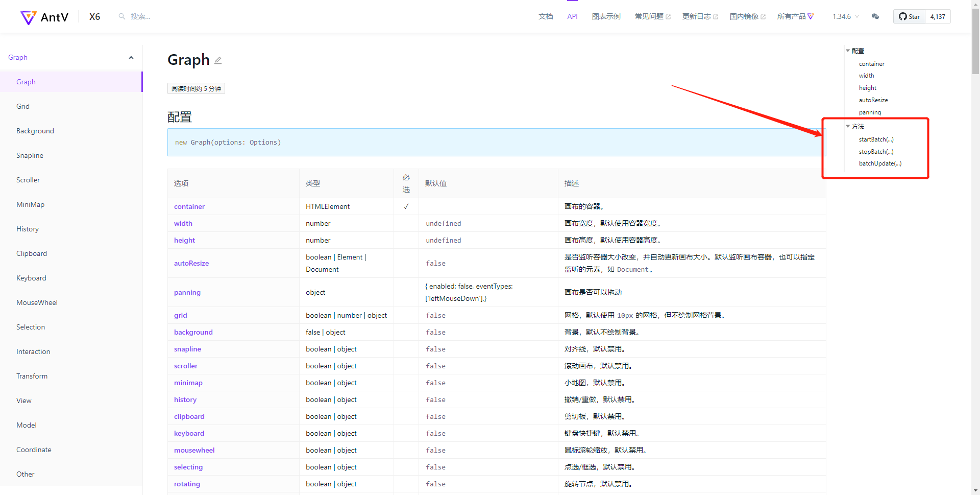
Task: Open the 图表示例 nav item
Action: coord(606,16)
